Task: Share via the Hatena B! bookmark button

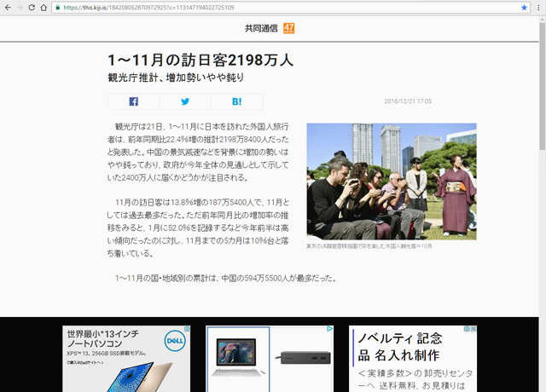Action: [x=236, y=101]
